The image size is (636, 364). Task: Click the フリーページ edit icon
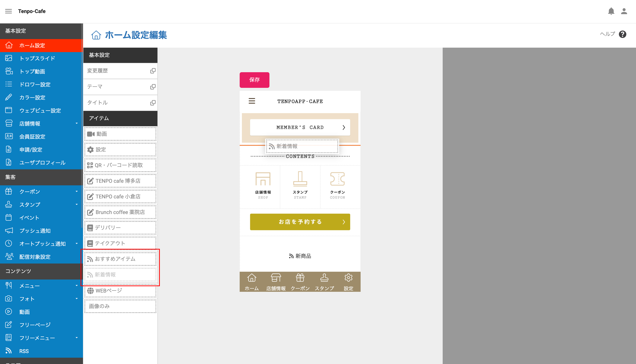[9, 325]
